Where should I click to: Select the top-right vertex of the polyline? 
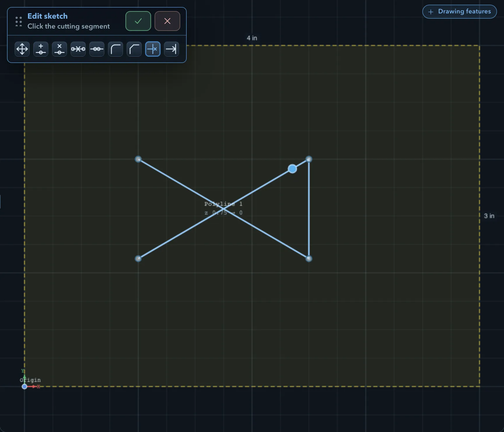[x=309, y=159]
